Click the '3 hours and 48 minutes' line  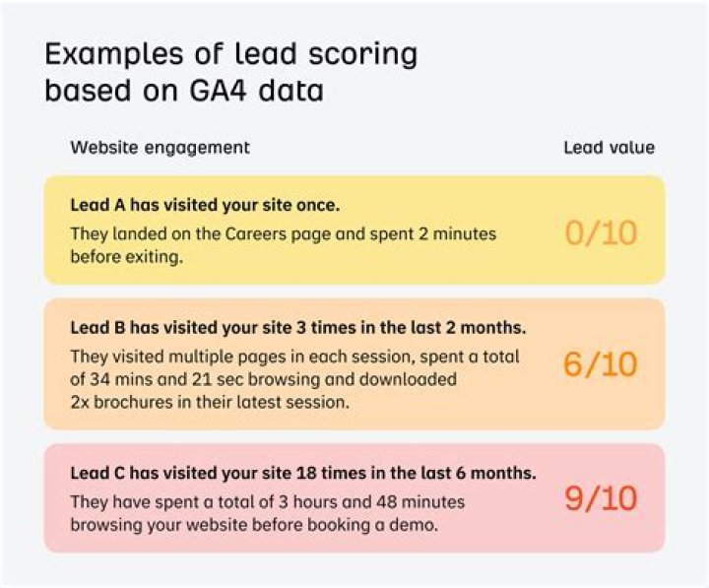267,501
